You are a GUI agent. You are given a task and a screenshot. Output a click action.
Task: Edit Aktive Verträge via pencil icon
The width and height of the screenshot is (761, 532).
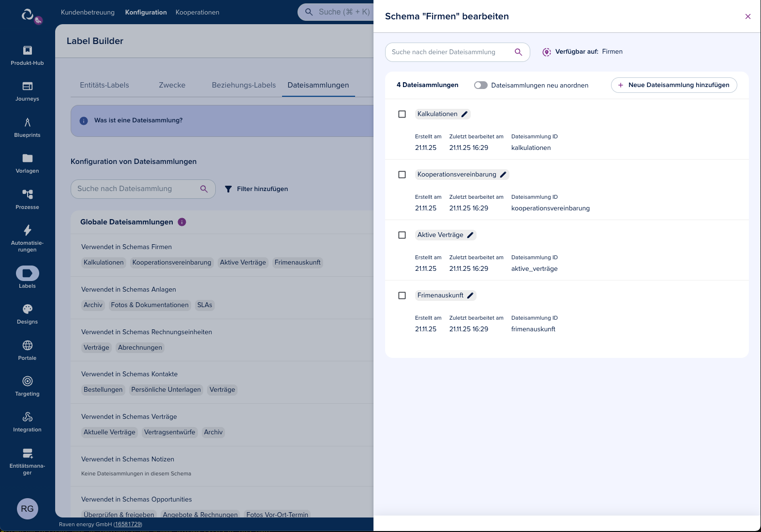coord(470,235)
